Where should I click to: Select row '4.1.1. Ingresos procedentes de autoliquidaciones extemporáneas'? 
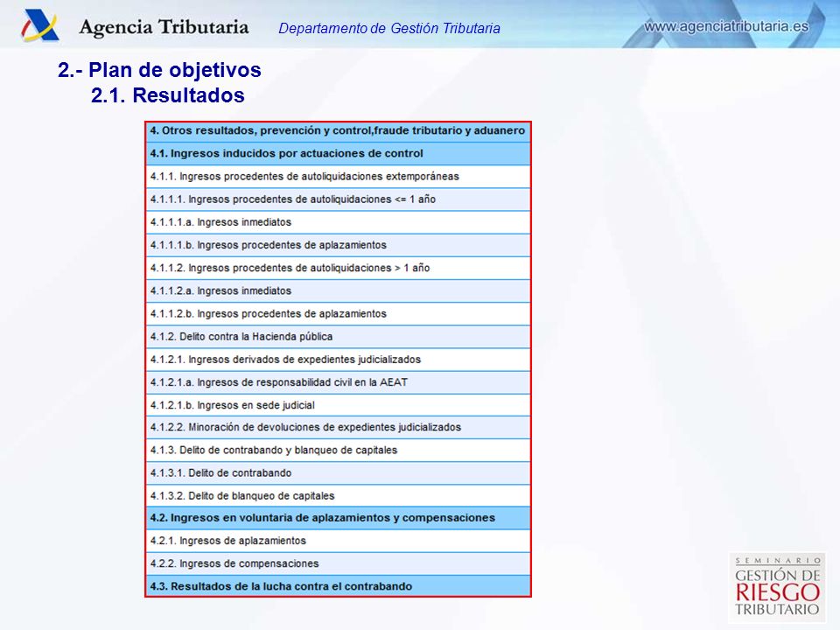pyautogui.click(x=338, y=176)
